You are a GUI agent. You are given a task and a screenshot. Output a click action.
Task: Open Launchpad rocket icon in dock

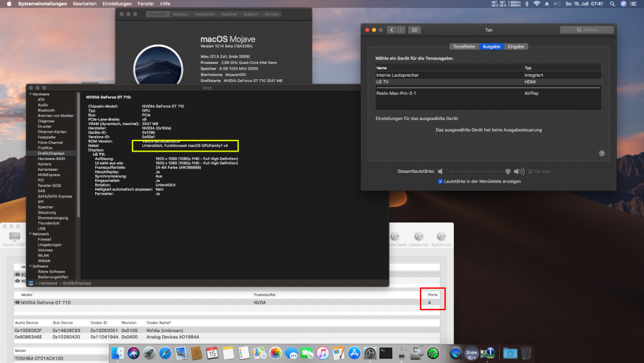(x=149, y=353)
